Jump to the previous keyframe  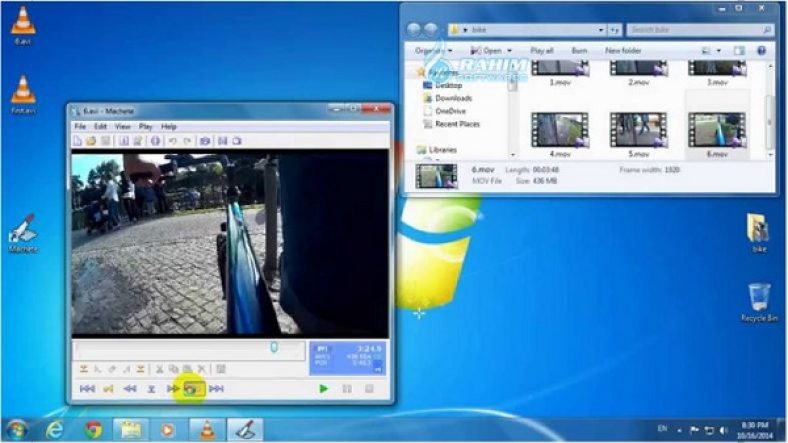click(109, 389)
